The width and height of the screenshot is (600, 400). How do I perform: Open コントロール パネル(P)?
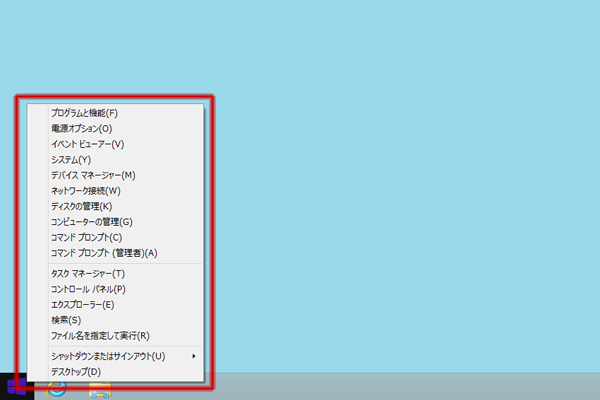pyautogui.click(x=115, y=289)
